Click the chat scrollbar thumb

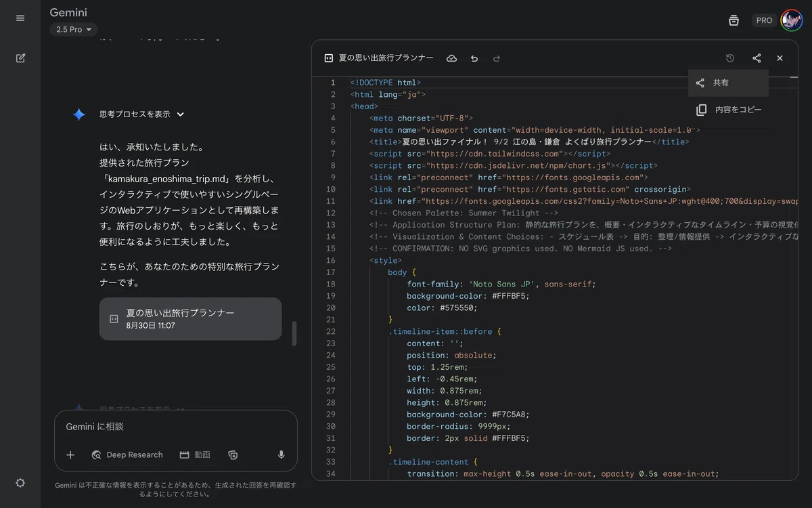tap(294, 333)
